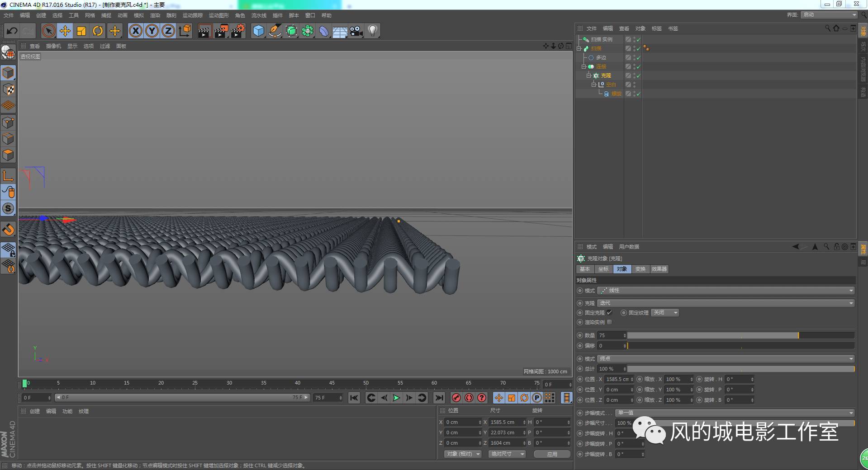The width and height of the screenshot is (868, 470).
Task: Collapse the 连接 object in the object manager
Action: [x=583, y=66]
